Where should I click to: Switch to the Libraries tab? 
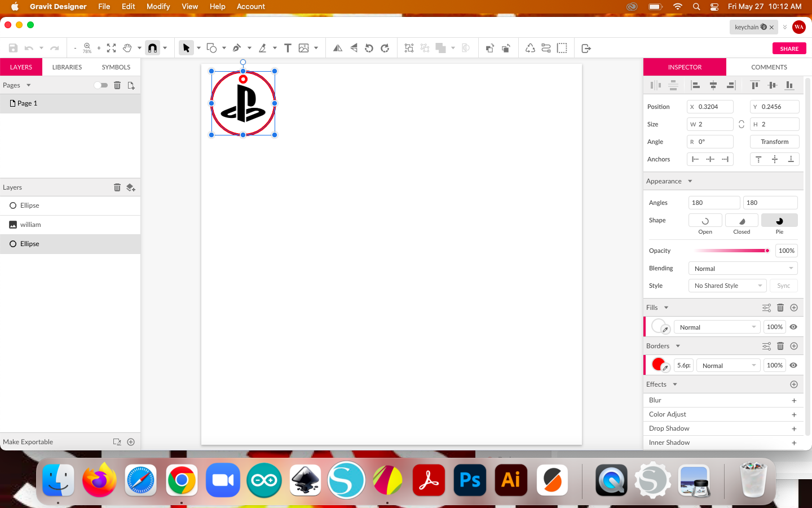[x=67, y=67]
